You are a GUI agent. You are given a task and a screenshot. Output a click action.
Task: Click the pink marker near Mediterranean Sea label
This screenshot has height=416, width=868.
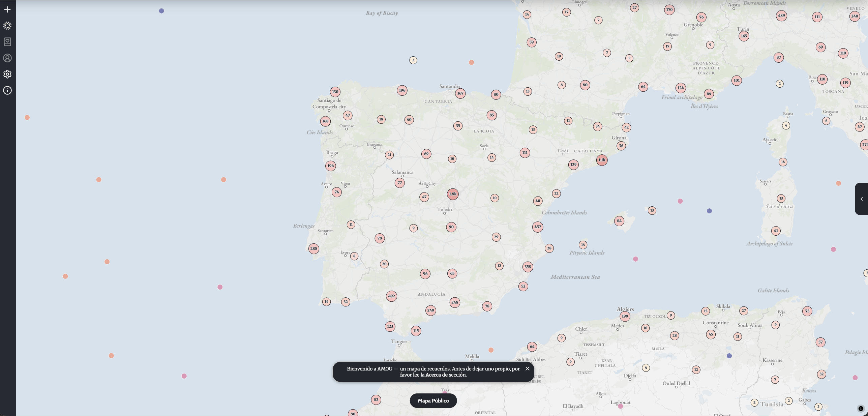(x=635, y=259)
